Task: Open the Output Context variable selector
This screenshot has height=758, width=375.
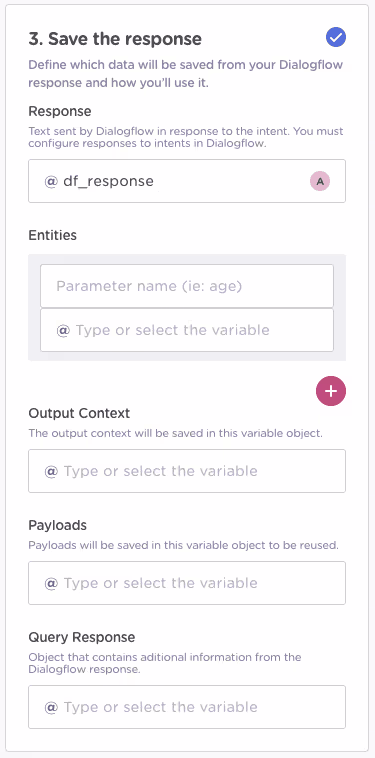Action: 187,471
